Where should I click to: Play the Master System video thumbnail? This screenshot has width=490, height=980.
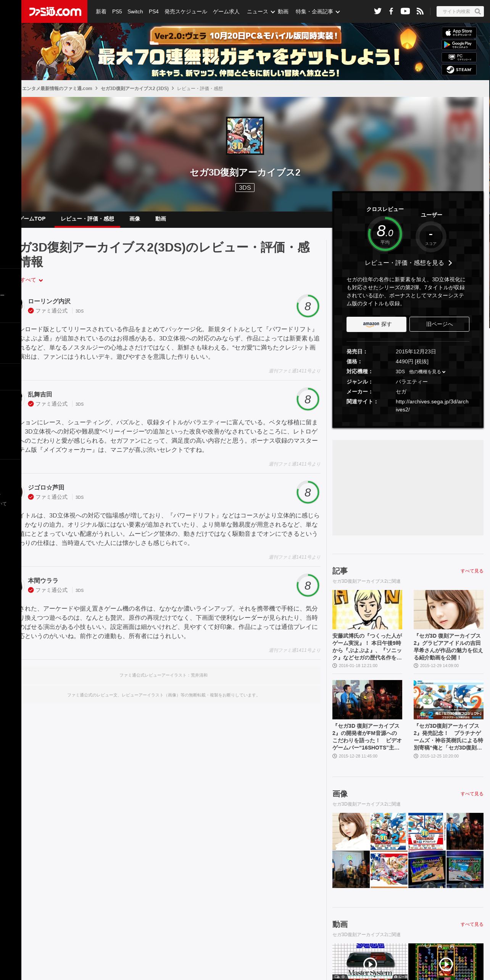[x=369, y=962]
